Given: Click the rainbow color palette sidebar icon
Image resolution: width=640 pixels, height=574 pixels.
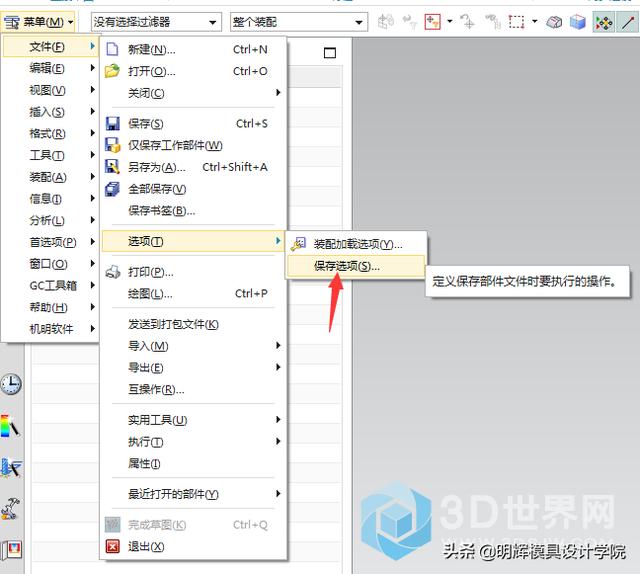Looking at the screenshot, I should (x=10, y=426).
